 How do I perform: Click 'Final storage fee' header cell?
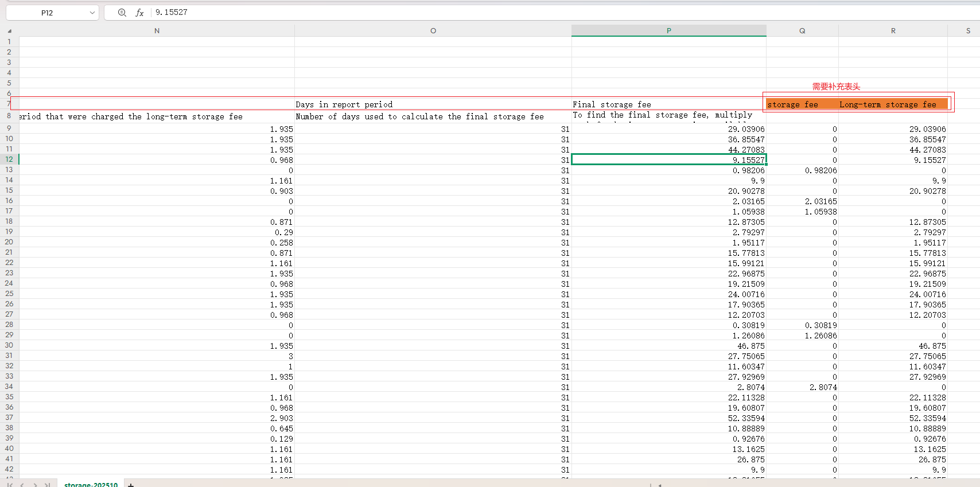tap(668, 104)
